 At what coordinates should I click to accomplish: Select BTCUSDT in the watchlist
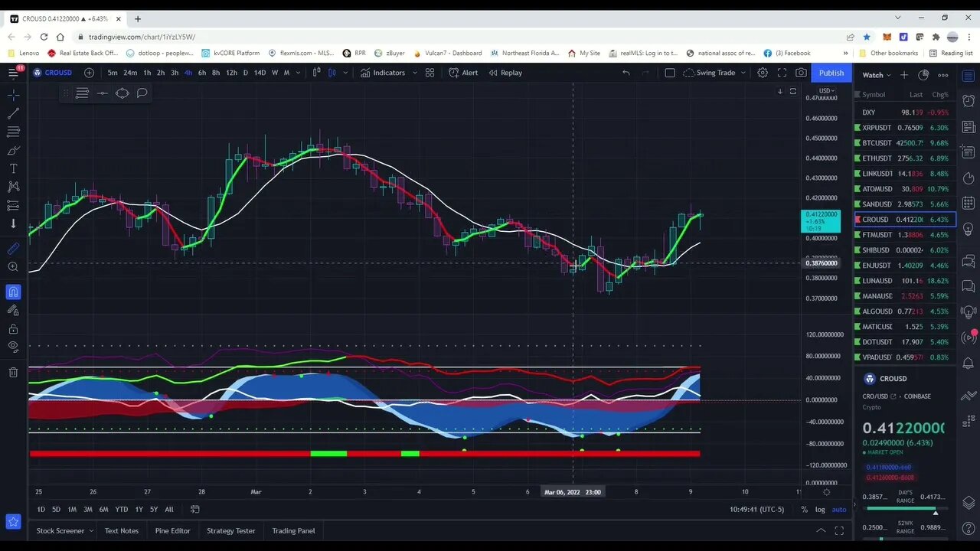pyautogui.click(x=904, y=143)
